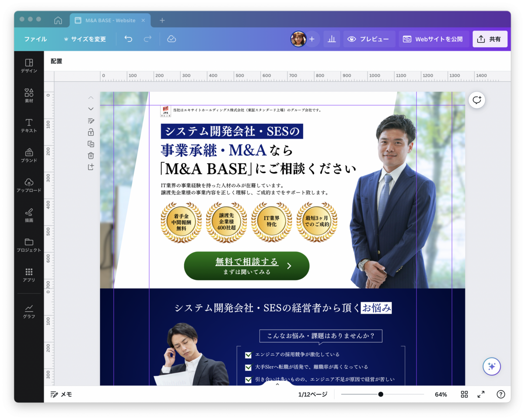Click the Share (共有) button
The image size is (525, 420).
coord(490,39)
